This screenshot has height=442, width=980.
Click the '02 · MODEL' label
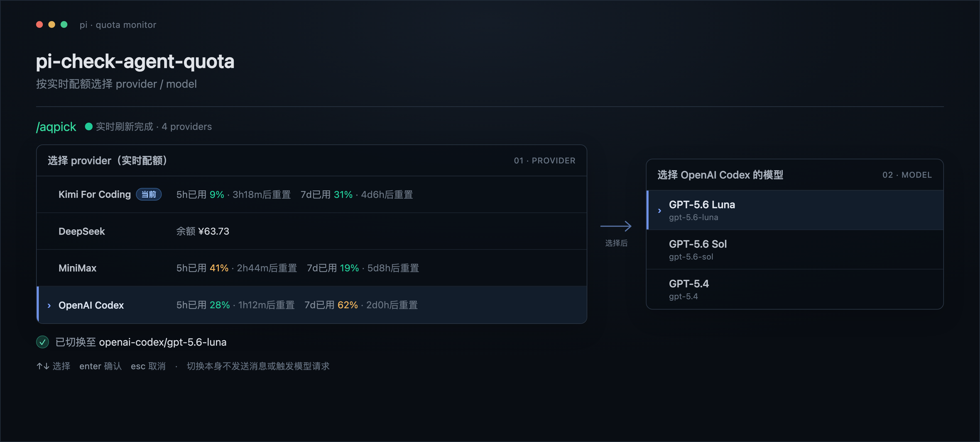pos(907,175)
